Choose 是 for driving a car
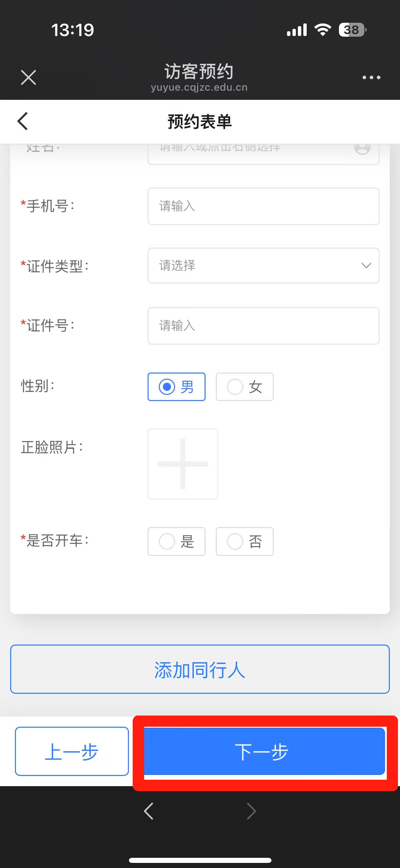Screen dimensions: 400x868 pyautogui.click(x=176, y=541)
